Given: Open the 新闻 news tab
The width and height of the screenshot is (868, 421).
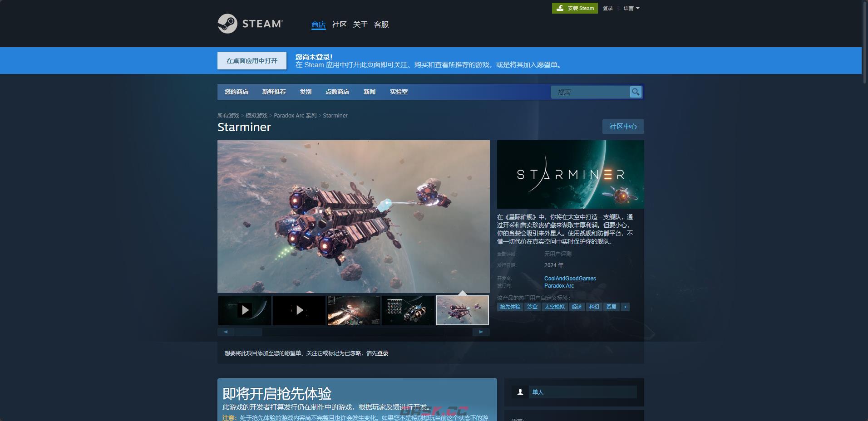Looking at the screenshot, I should click(369, 92).
